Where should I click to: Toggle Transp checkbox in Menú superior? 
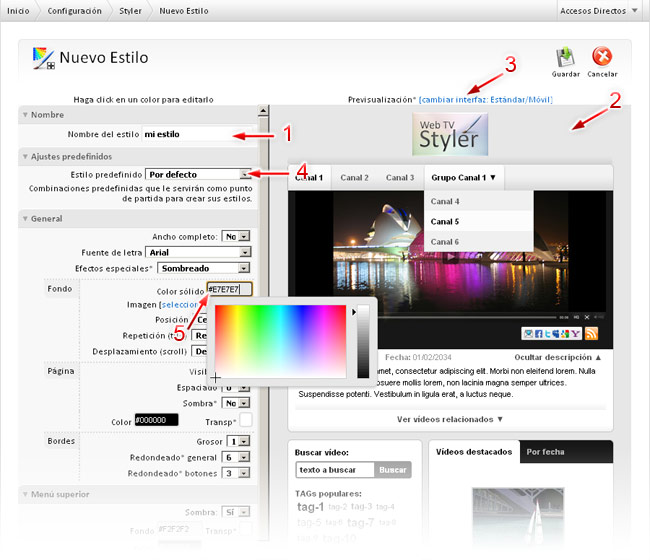(x=246, y=529)
